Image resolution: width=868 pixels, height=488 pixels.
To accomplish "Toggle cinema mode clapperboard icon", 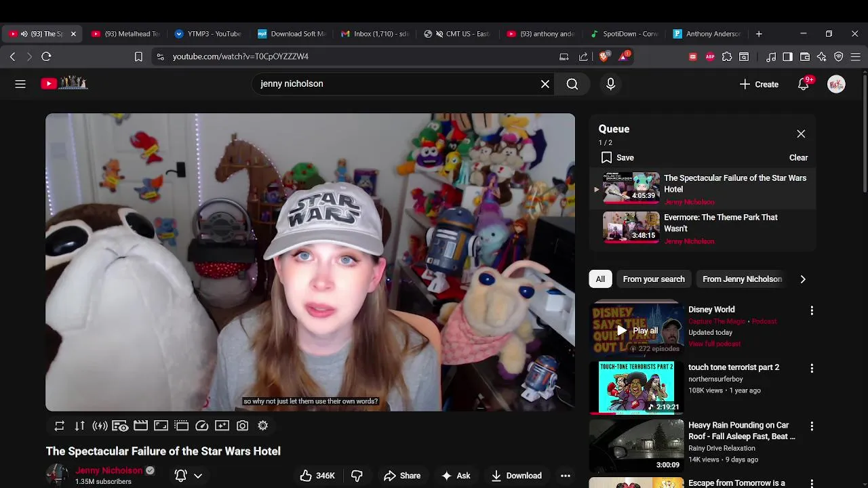I will coord(140,426).
